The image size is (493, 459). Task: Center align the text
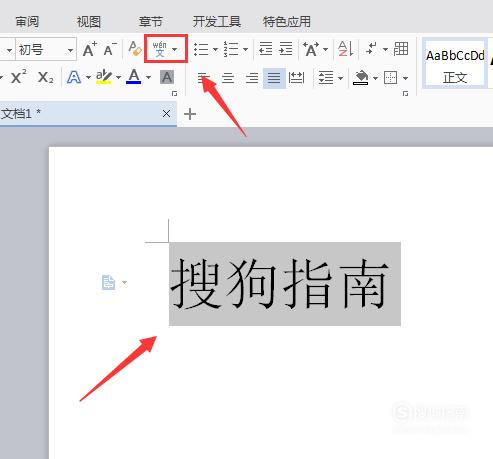pyautogui.click(x=228, y=78)
